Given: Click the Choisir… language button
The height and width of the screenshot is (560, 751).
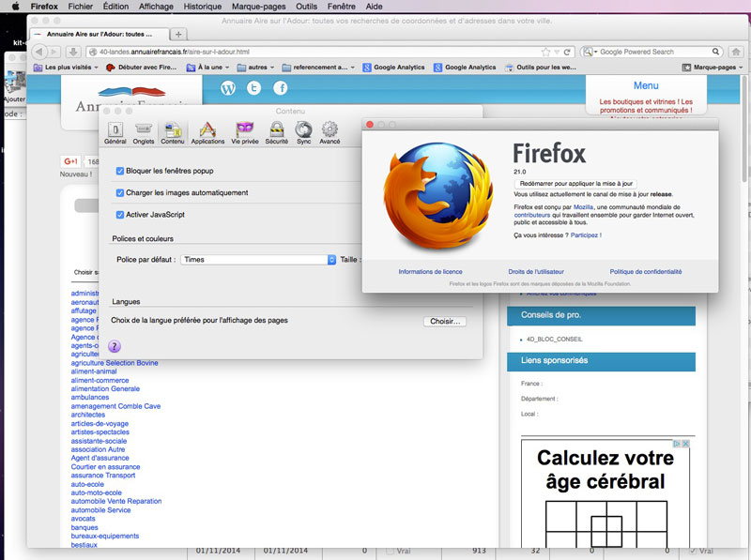Looking at the screenshot, I should [445, 321].
